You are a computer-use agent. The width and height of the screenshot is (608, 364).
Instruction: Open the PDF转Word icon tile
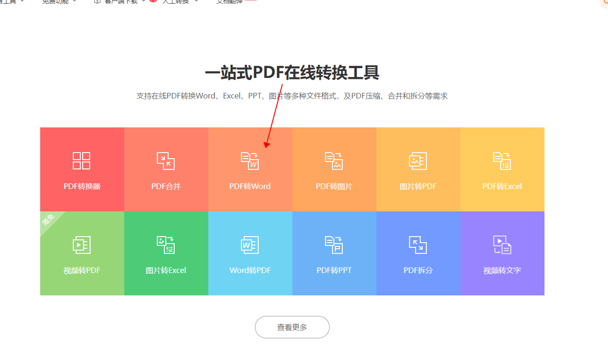[250, 161]
